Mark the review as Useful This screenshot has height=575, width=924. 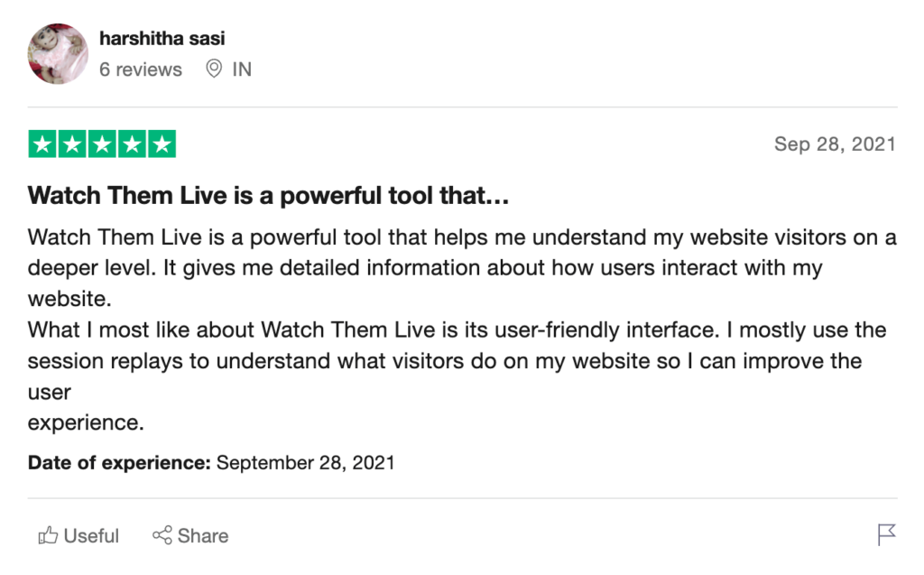tap(79, 535)
